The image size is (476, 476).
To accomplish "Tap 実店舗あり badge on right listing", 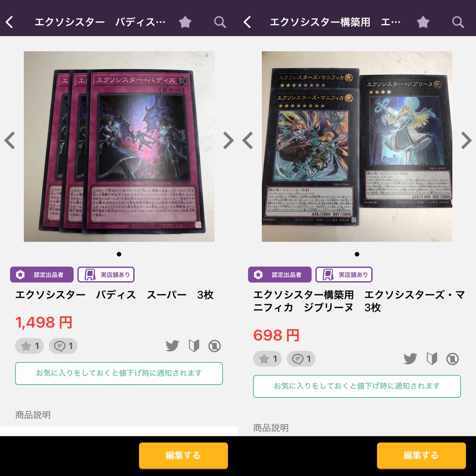I will [x=344, y=274].
